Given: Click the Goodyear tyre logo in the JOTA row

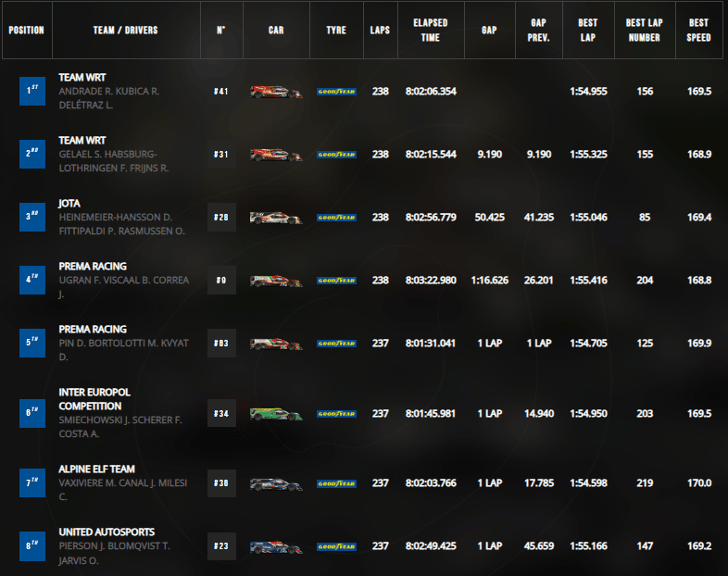Looking at the screenshot, I should point(336,218).
